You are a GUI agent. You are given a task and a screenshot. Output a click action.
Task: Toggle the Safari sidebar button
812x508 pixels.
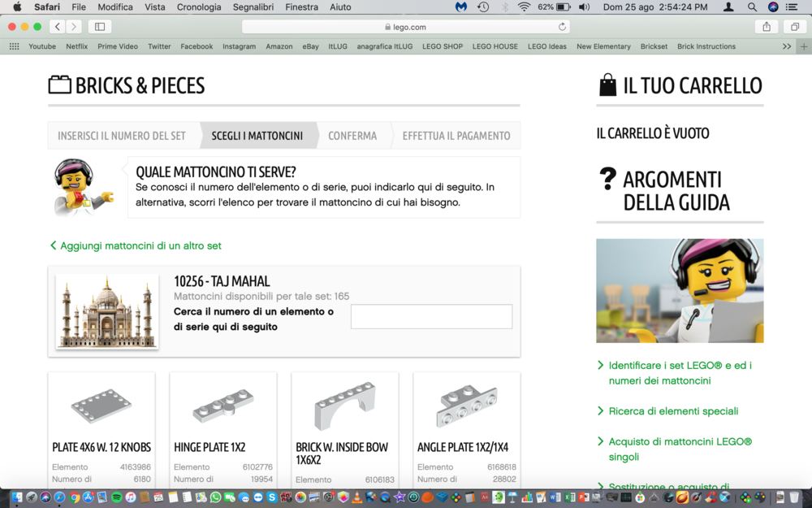(100, 27)
